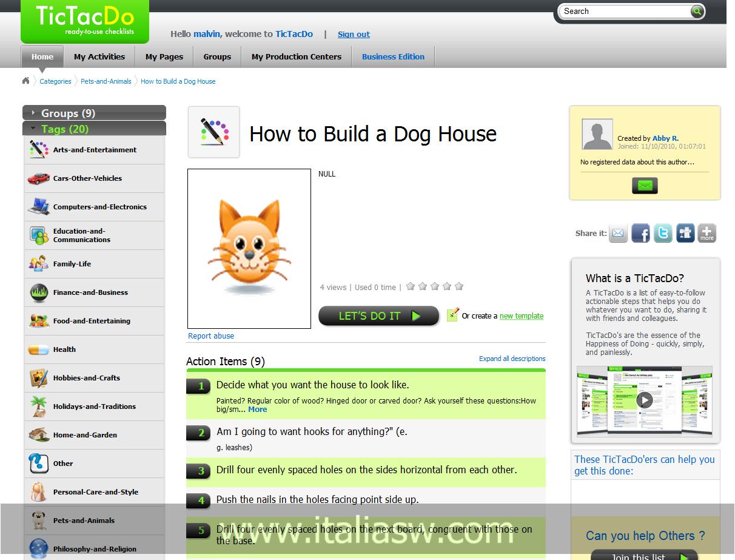735x560 pixels.
Task: Click the malvin username link
Action: pyautogui.click(x=206, y=34)
